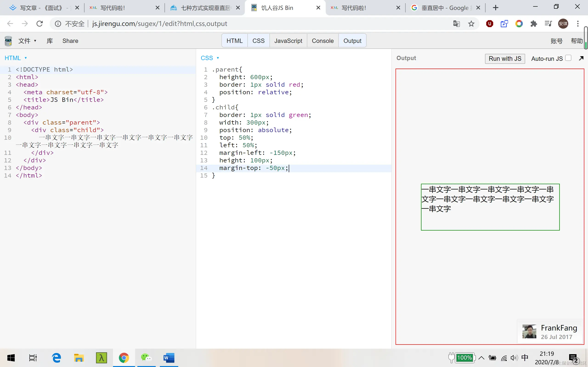Screen dimensions: 588x367
Task: Toggle the JavaScript panel button
Action: pos(288,41)
